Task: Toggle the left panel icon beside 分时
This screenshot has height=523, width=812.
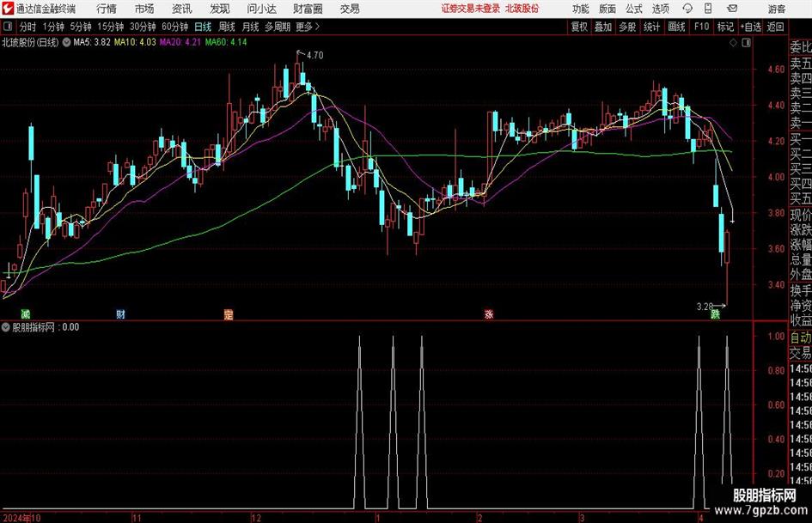Action: (8, 27)
